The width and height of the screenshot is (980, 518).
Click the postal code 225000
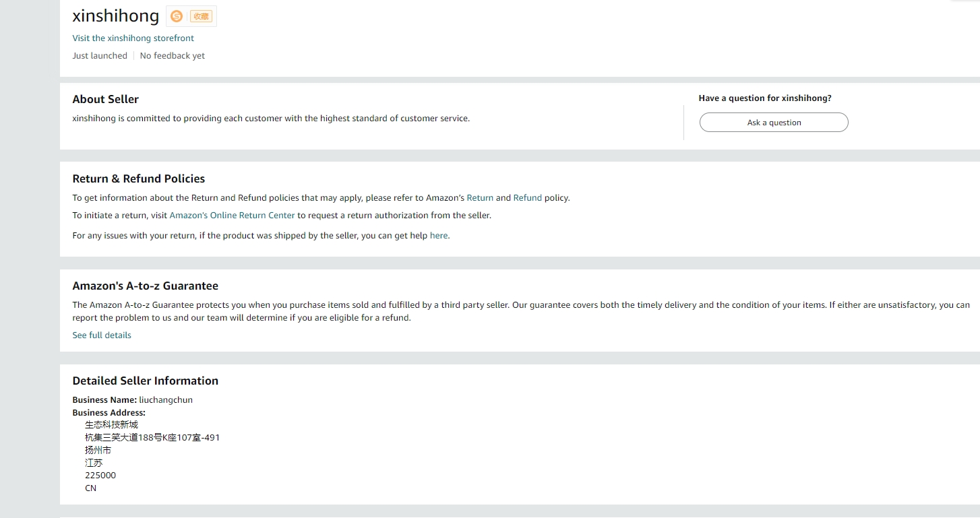(x=100, y=476)
